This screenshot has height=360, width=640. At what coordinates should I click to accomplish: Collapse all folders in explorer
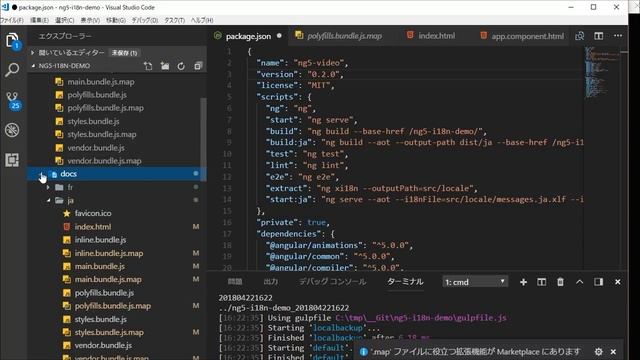(198, 66)
